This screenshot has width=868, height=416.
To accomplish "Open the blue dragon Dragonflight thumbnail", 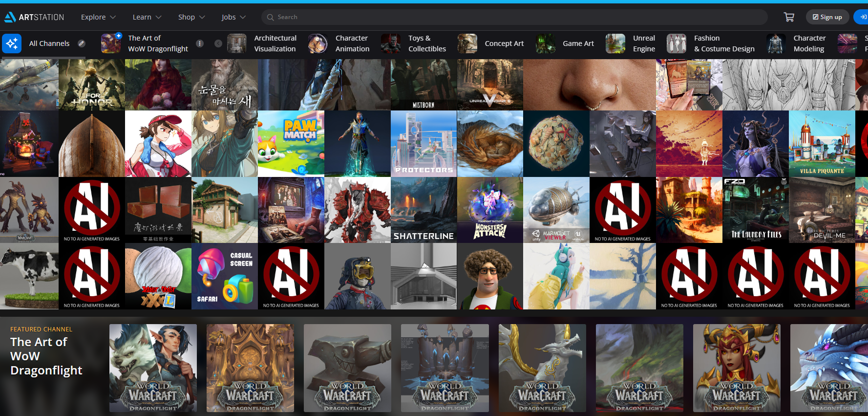I will (829, 368).
